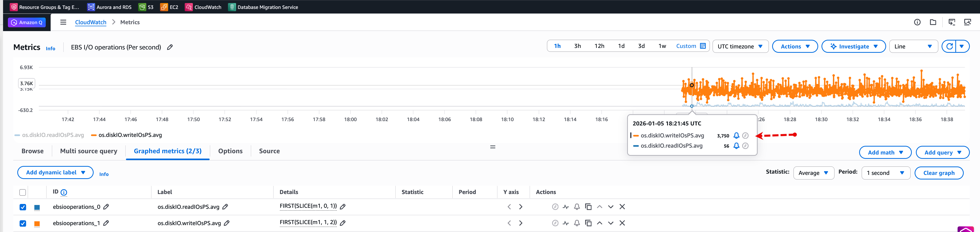Open the refresh interval dropdown arrow

coord(962,46)
